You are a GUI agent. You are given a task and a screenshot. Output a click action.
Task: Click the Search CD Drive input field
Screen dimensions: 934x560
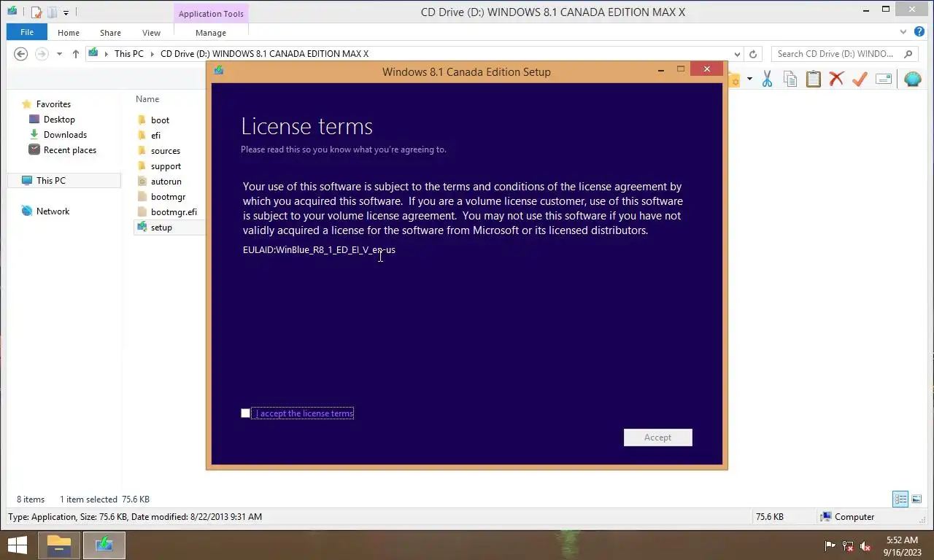click(x=835, y=54)
